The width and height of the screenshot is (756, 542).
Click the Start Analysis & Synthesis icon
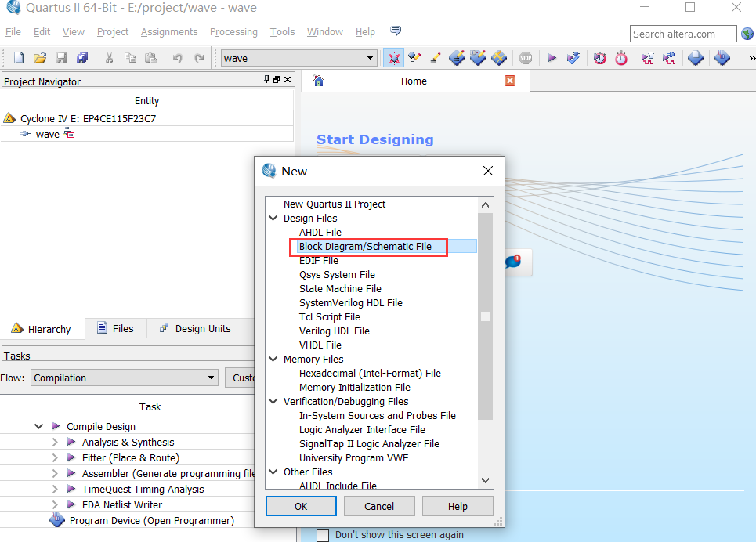(573, 58)
